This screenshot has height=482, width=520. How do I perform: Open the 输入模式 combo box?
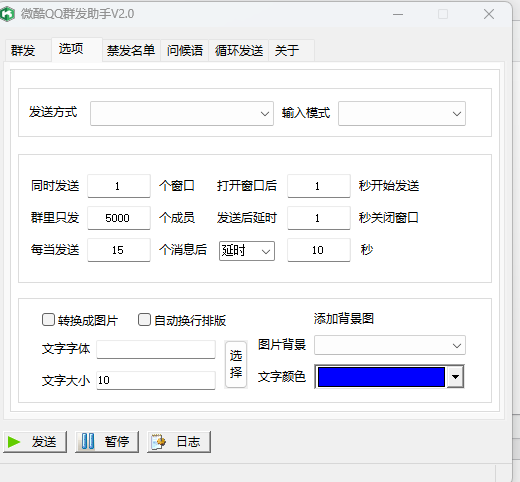coord(402,114)
